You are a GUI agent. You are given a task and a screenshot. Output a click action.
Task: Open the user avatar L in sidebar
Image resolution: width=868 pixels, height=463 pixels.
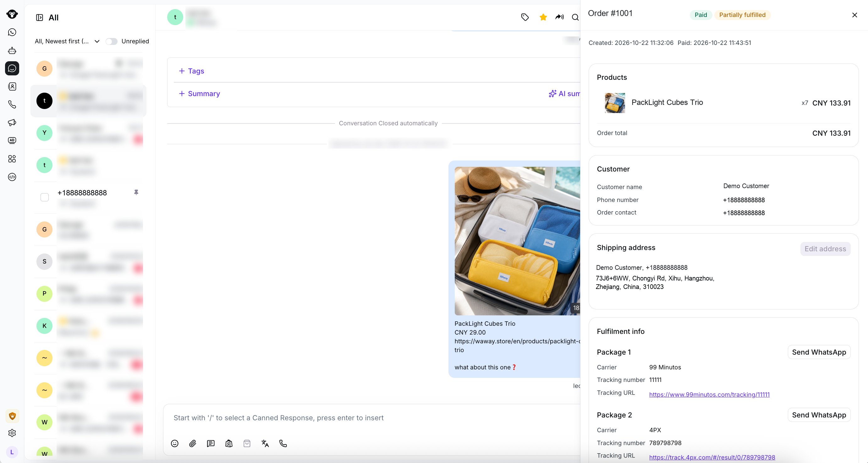(x=12, y=452)
